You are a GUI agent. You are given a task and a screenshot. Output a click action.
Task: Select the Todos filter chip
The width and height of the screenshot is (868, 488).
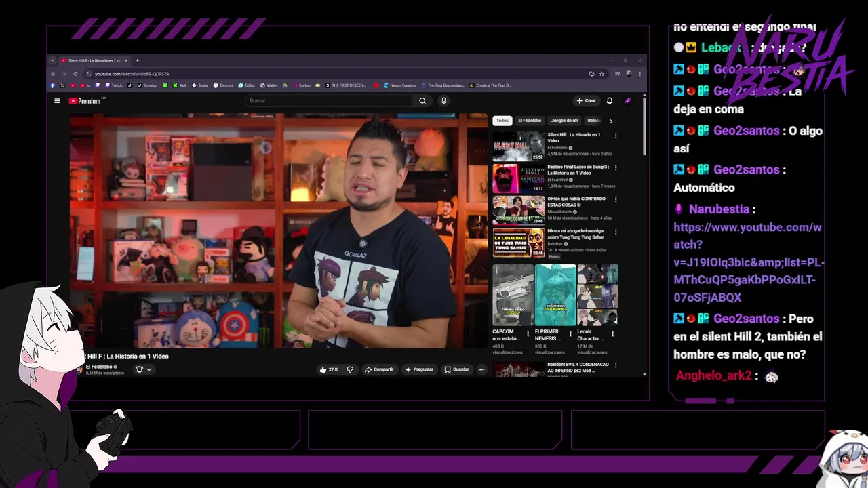pos(502,121)
